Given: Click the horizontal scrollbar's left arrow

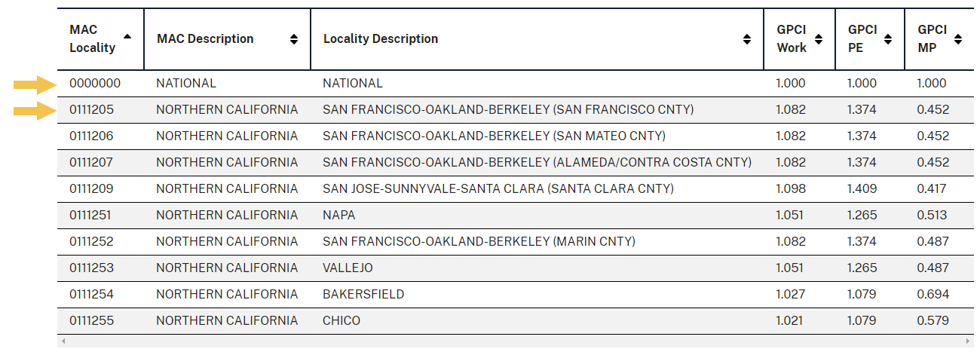Looking at the screenshot, I should click(63, 341).
